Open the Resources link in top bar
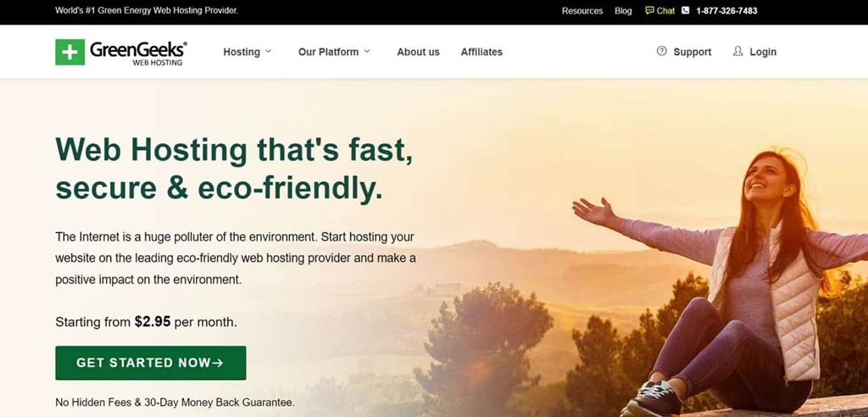Image resolution: width=868 pixels, height=417 pixels. click(582, 10)
